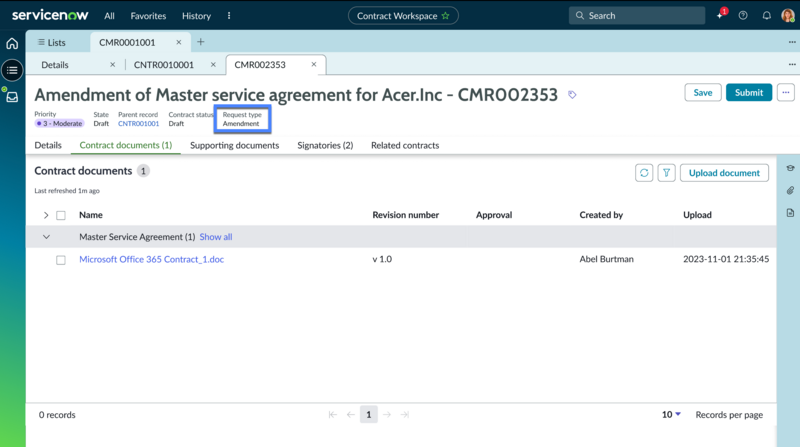This screenshot has height=447, width=800.
Task: Switch to the CNTR0010001 sub-tab
Action: (164, 65)
